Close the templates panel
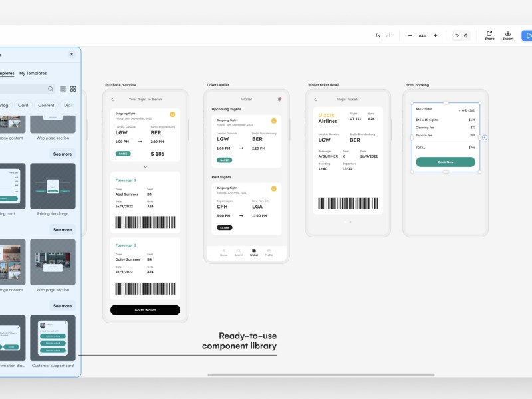Screen dimensions: 532x399 (x=72, y=54)
